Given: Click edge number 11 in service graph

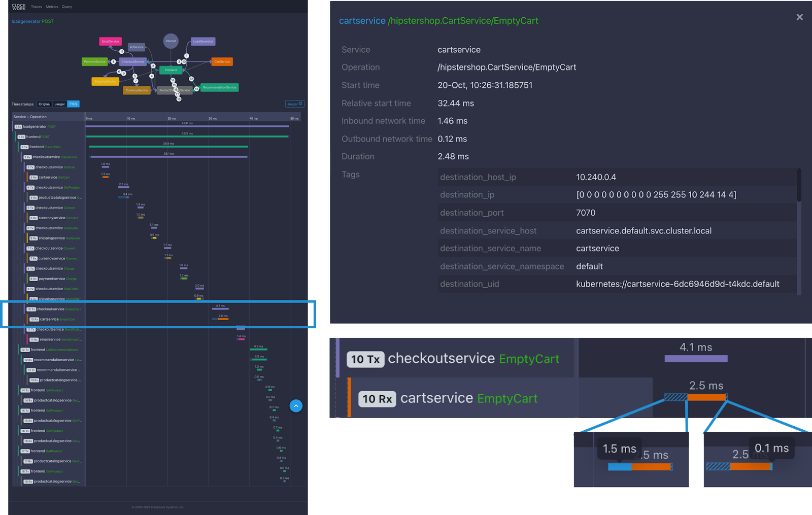Looking at the screenshot, I should (122, 52).
